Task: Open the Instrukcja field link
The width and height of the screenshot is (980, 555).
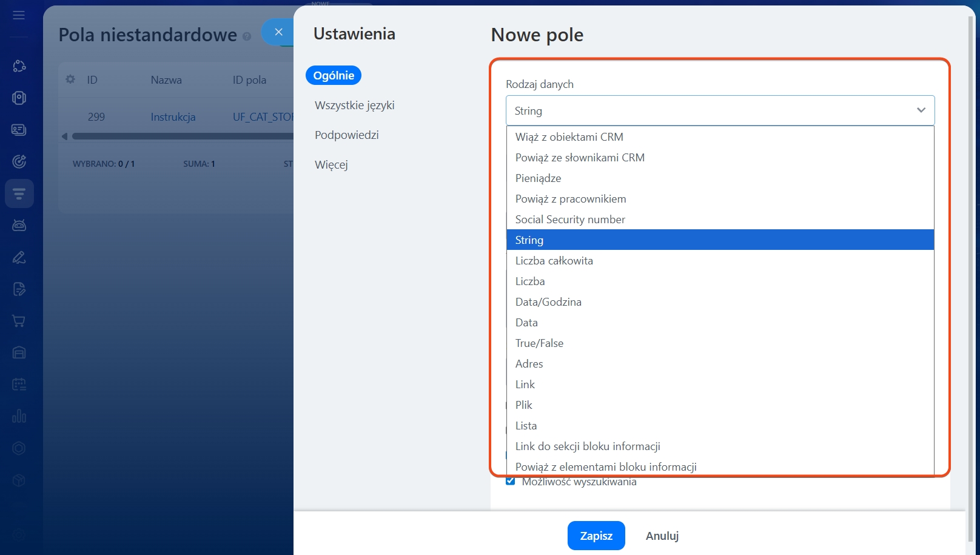Action: point(173,117)
